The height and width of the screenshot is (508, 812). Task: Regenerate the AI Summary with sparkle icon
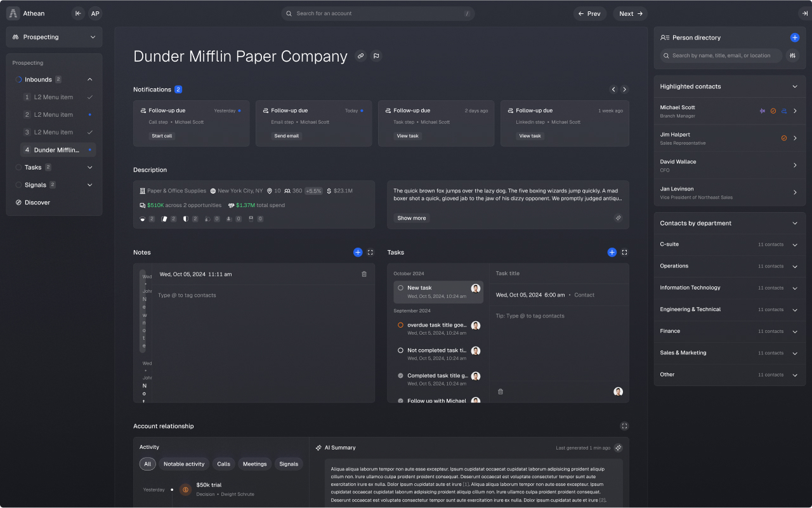coord(618,448)
